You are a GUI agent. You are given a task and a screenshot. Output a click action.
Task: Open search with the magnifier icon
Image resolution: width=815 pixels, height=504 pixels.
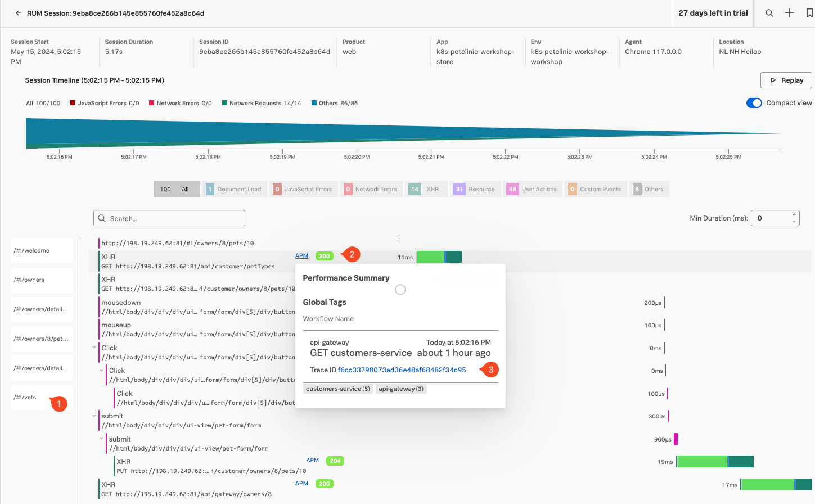769,13
